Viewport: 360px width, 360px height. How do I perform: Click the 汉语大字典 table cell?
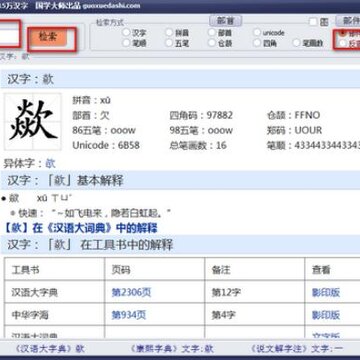54,292
